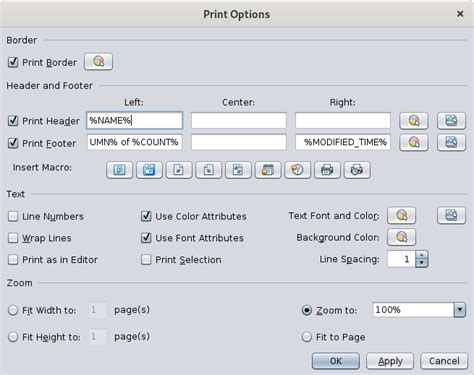Insert macro with the blue 'P' page icon
Image resolution: width=474 pixels, height=375 pixels.
[119, 170]
